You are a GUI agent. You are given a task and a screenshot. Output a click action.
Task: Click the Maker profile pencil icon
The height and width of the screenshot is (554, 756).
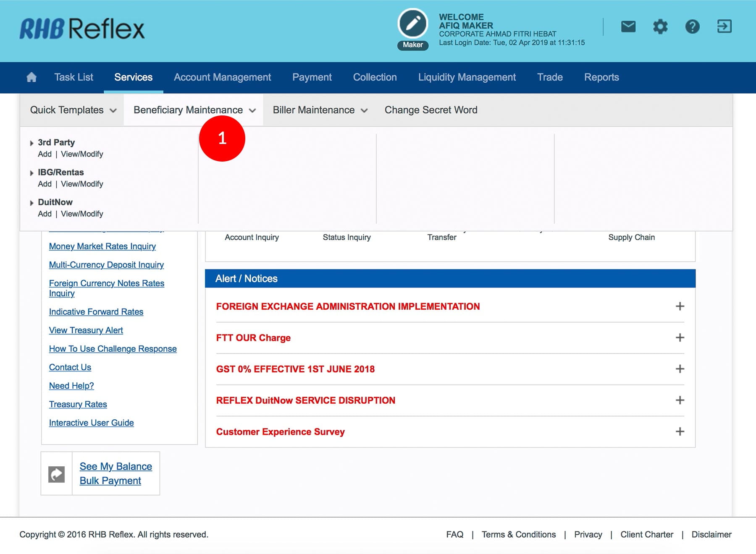[412, 24]
